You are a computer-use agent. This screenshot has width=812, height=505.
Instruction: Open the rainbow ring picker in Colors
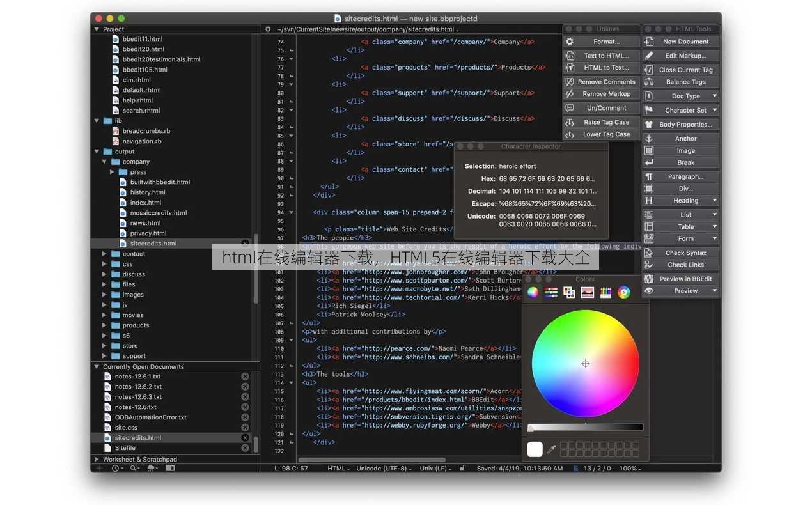[624, 293]
